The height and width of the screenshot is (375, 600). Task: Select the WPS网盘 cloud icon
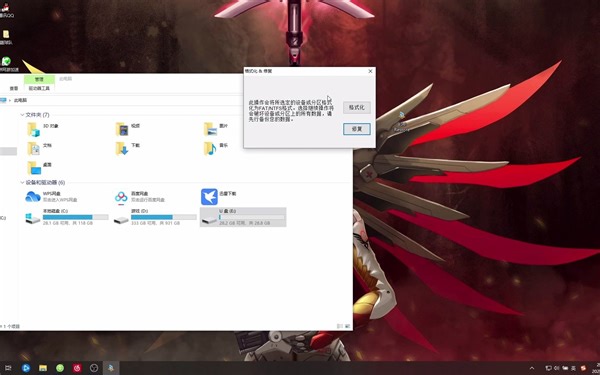pyautogui.click(x=33, y=197)
